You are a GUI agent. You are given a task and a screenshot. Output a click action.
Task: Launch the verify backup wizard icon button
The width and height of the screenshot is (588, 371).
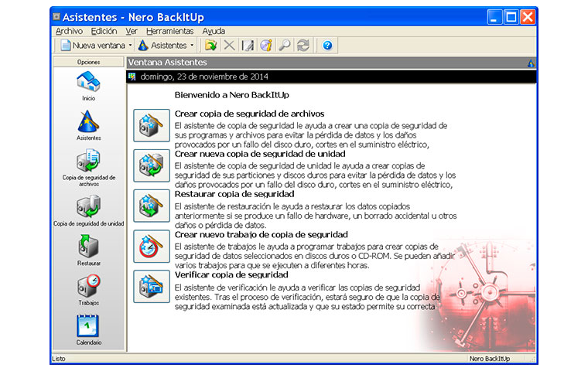[x=152, y=286]
